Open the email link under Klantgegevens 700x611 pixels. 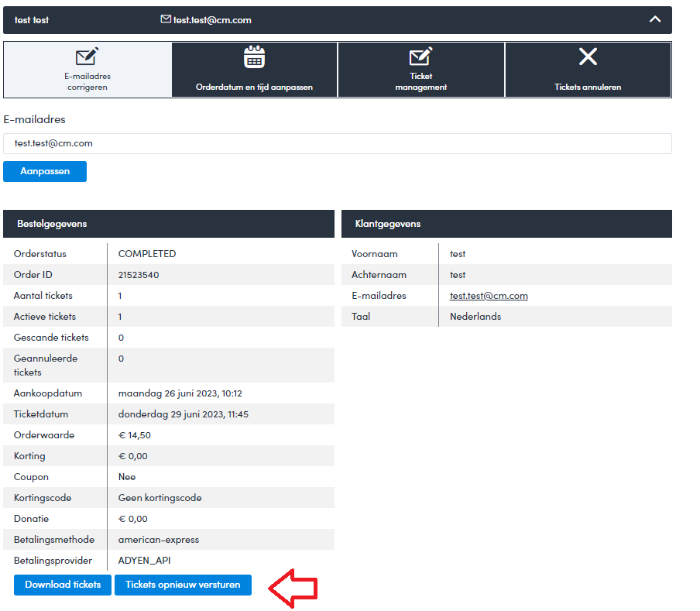point(489,296)
